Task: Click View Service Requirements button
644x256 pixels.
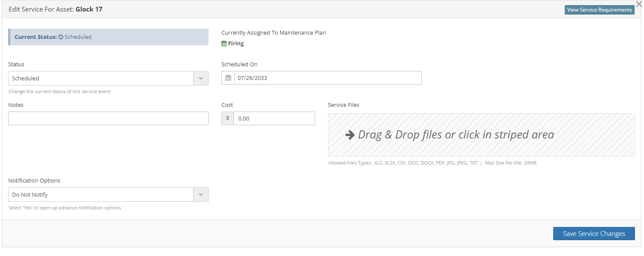Action: tap(599, 10)
